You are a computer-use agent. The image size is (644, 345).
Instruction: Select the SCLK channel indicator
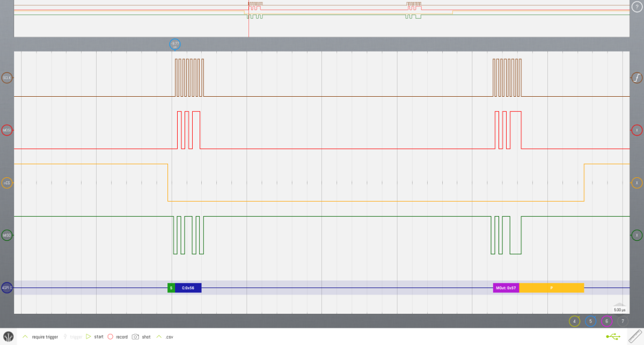point(7,78)
